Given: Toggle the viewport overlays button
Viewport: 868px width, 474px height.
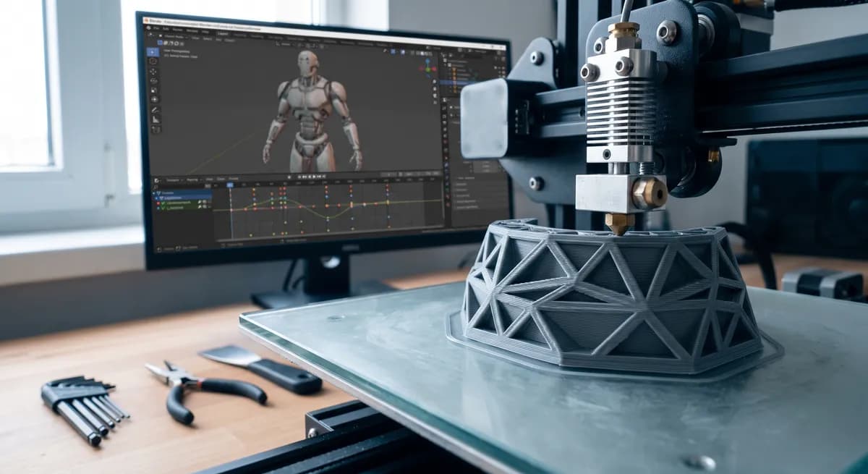Looking at the screenshot, I should click(x=403, y=52).
